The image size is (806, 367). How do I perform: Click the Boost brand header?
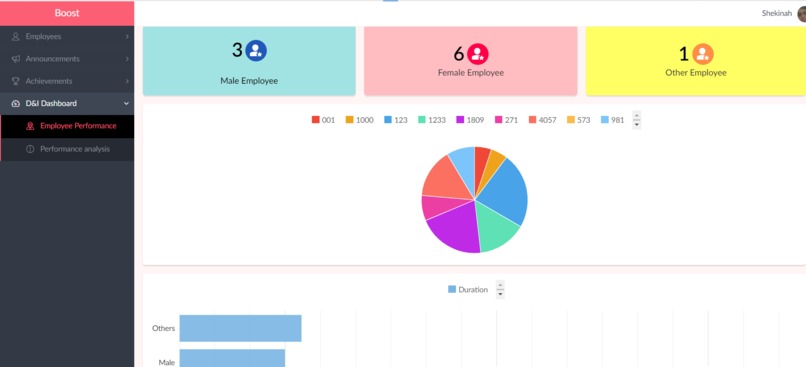(67, 13)
